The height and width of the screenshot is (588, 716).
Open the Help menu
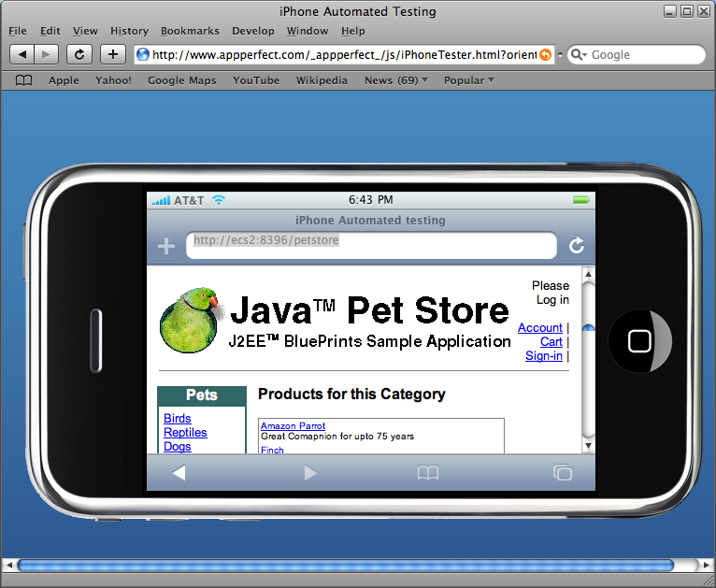(x=353, y=31)
